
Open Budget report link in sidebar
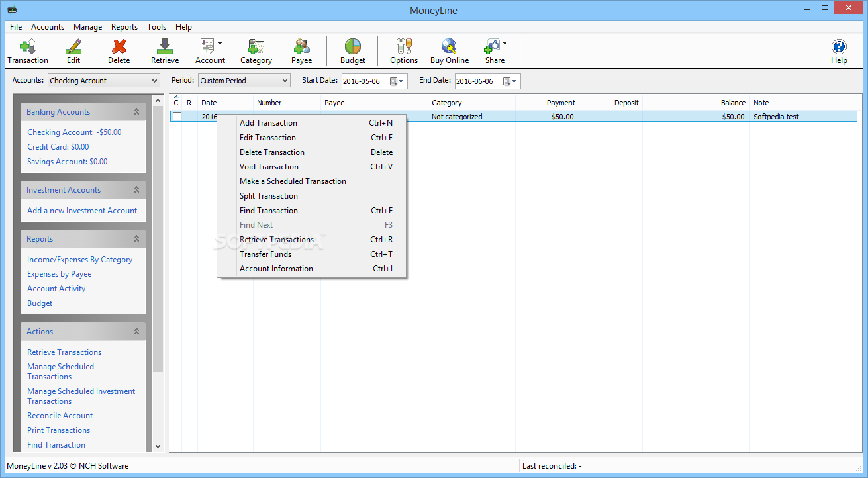click(40, 303)
